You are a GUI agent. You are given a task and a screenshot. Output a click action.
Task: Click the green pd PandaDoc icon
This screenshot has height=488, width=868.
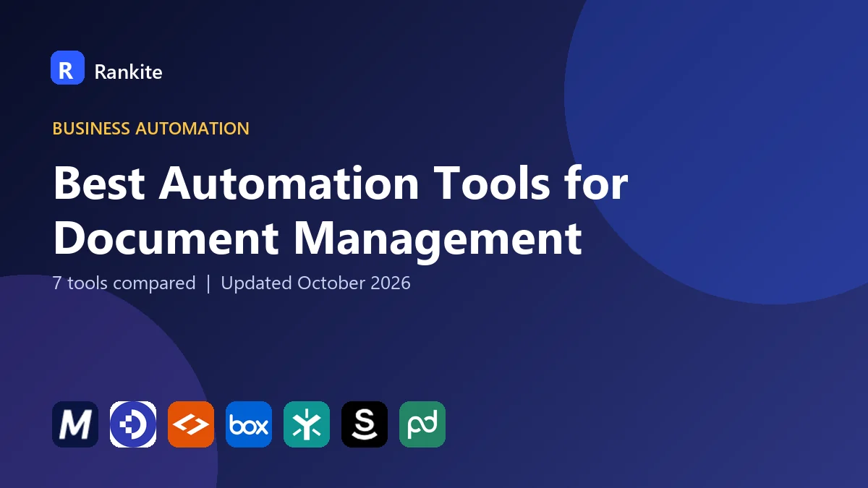422,424
